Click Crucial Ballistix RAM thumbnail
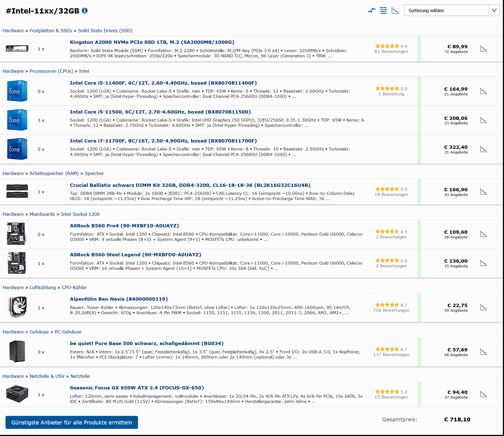The height and width of the screenshot is (436, 504). 17,191
